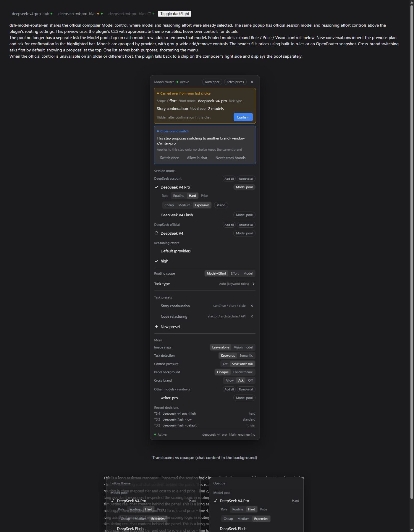Click recent decision T3.4 deepseek-v4-pro
The image size is (414, 532).
[x=205, y=413]
